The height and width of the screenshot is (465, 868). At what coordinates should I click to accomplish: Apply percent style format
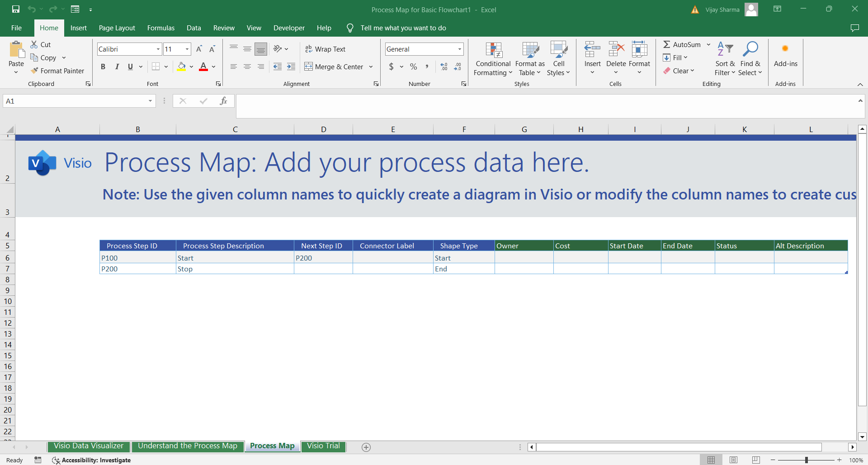413,66
